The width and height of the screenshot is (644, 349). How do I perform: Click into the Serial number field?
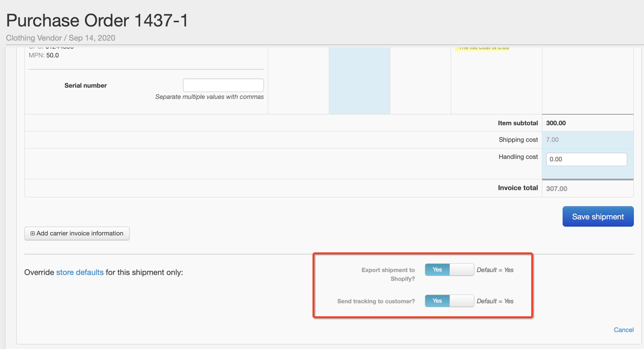(x=223, y=85)
